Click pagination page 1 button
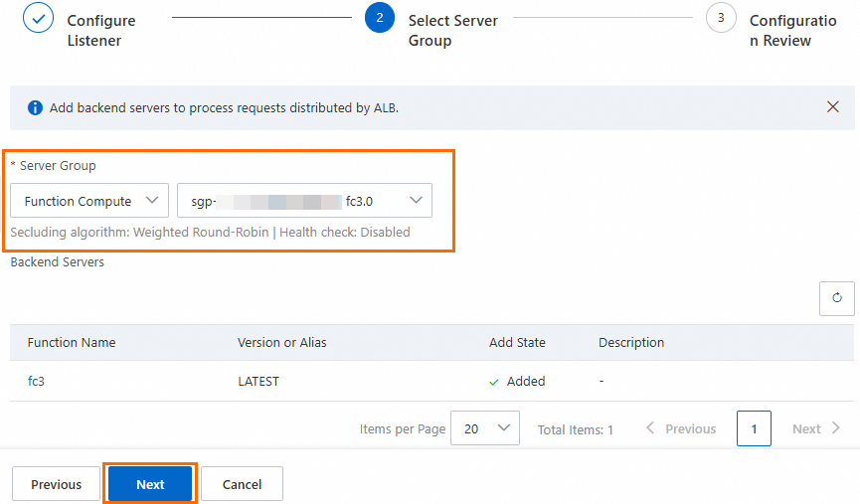 (x=754, y=428)
